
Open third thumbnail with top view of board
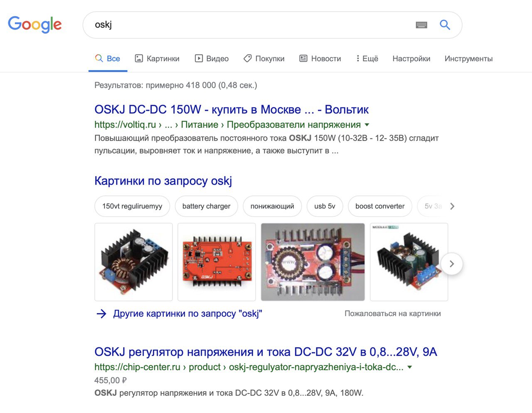click(x=313, y=262)
